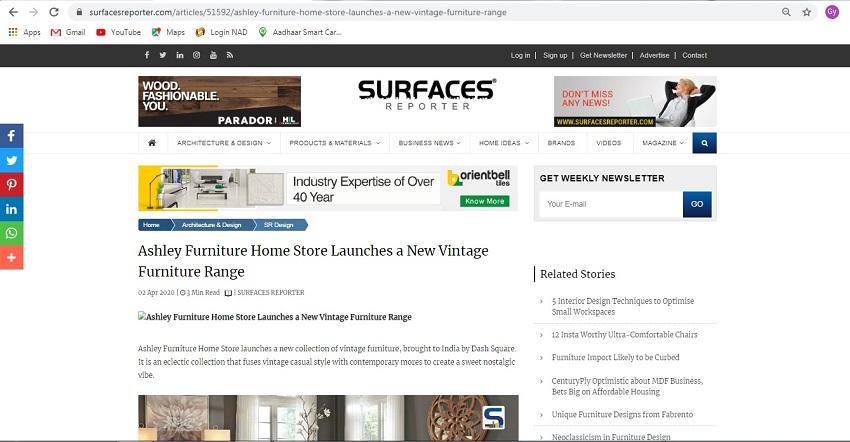Click the Log in link
This screenshot has height=442, width=850.
coord(520,55)
